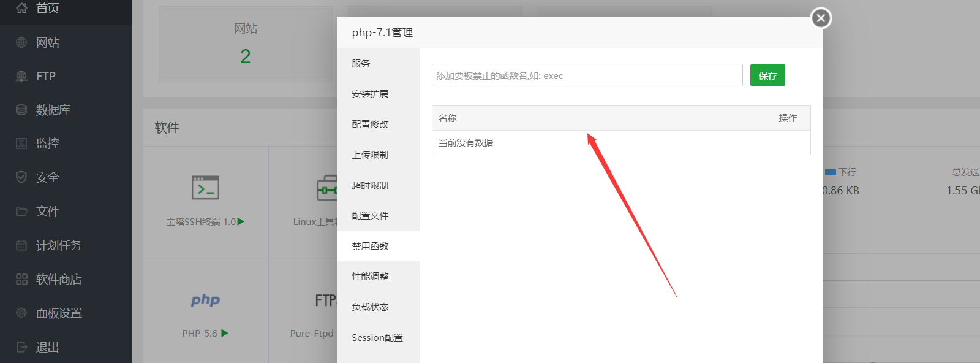Click the FTP icon in sidebar
The image size is (980, 363).
point(21,76)
